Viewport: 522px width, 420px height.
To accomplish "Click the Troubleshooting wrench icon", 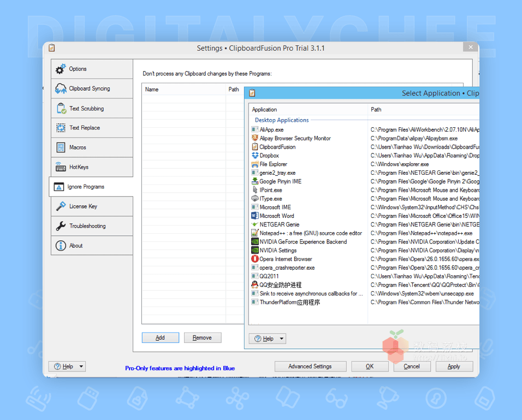I will (61, 226).
